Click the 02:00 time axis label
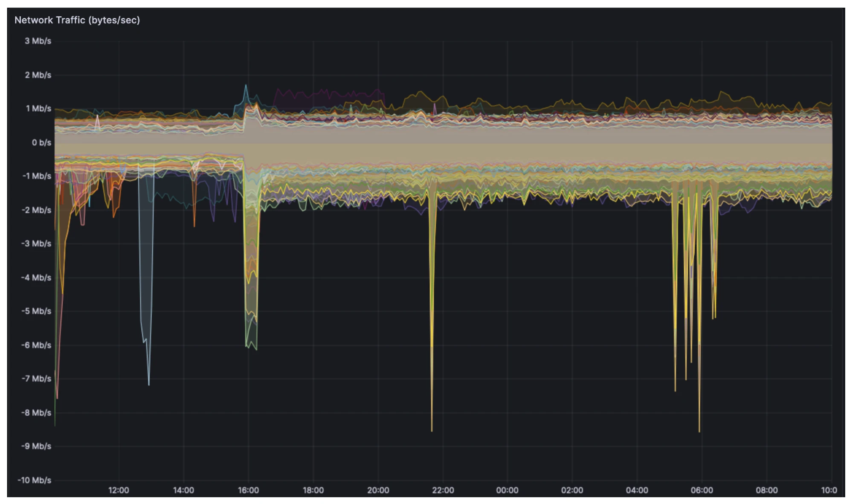This screenshot has width=853, height=504. coord(572,490)
